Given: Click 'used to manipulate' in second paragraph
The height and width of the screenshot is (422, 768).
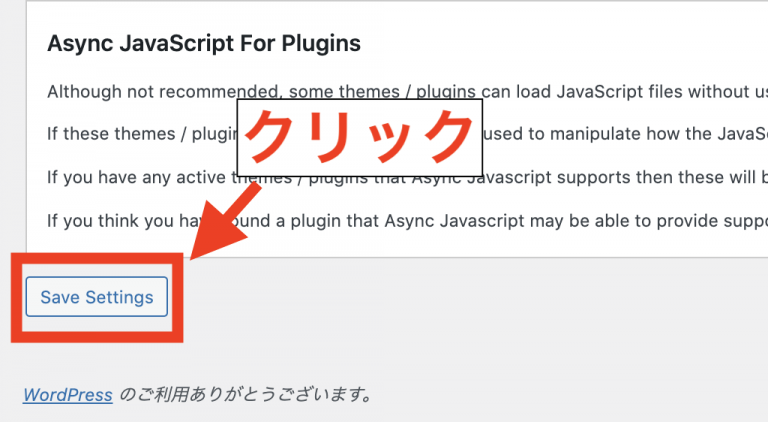Looking at the screenshot, I should [x=566, y=135].
